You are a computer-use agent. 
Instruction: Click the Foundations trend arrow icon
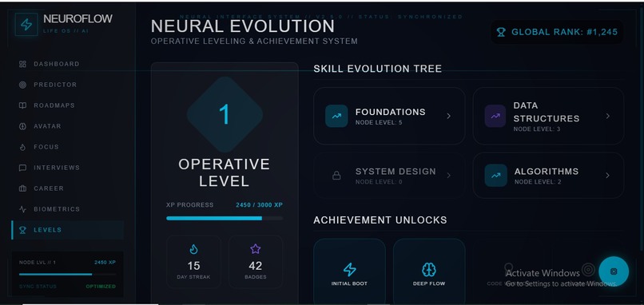[336, 116]
